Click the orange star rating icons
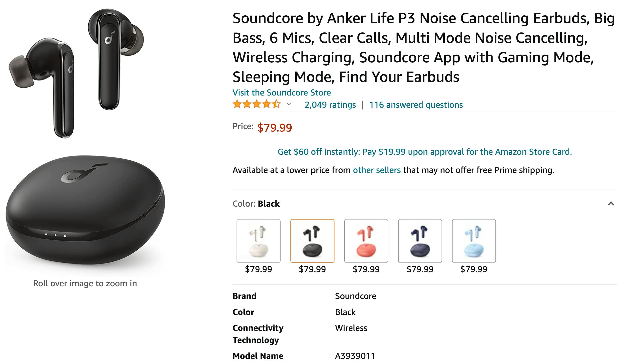 (256, 104)
